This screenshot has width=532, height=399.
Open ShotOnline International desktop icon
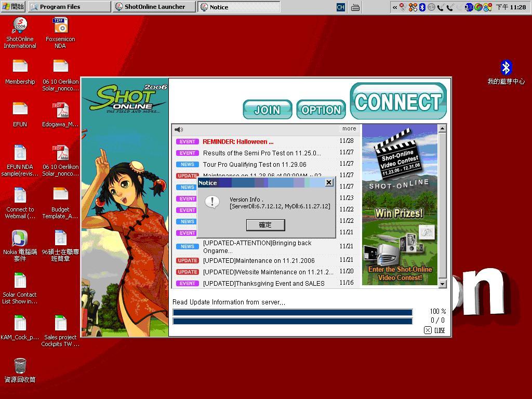tap(20, 26)
